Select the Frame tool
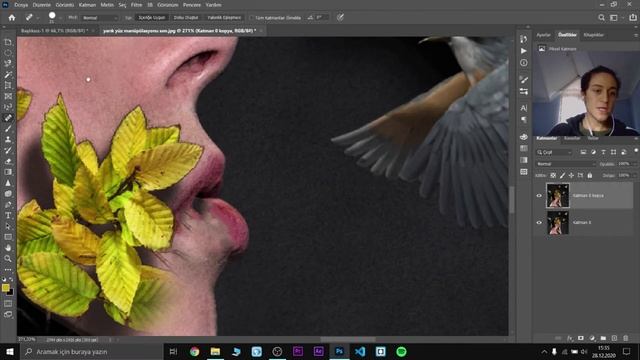The height and width of the screenshot is (360, 640). (8, 96)
